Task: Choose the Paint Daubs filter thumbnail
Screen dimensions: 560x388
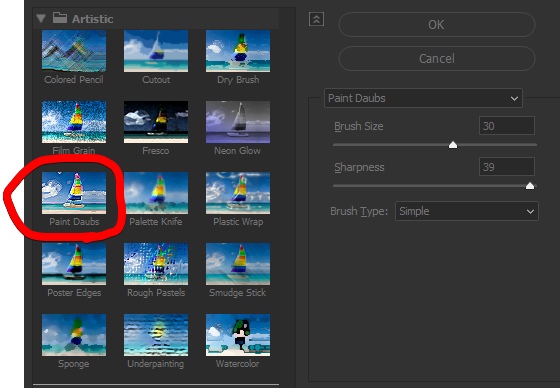Action: [x=74, y=193]
